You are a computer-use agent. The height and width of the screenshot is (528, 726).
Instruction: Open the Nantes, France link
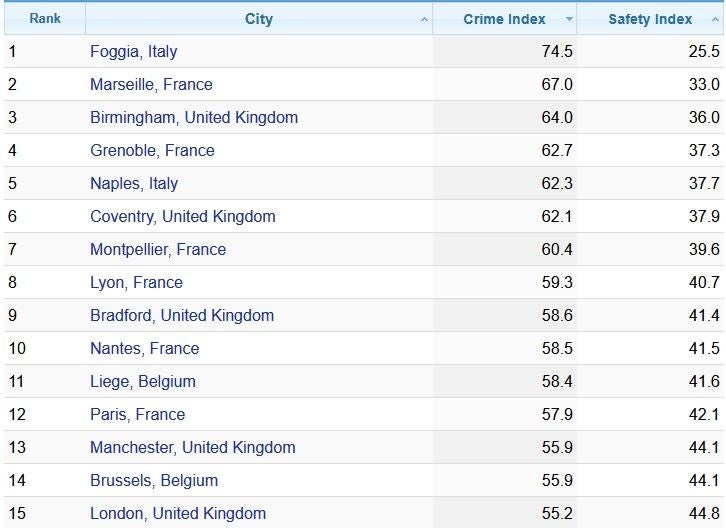145,348
